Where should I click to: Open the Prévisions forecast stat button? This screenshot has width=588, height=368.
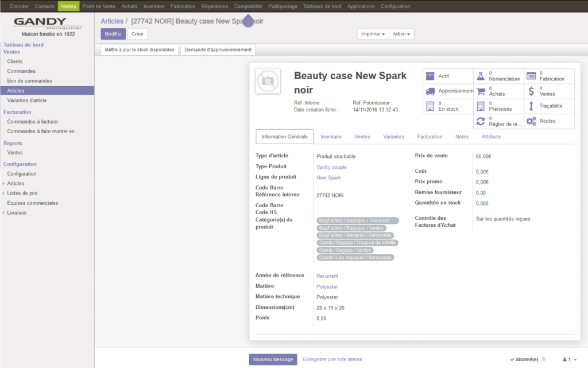click(x=498, y=106)
